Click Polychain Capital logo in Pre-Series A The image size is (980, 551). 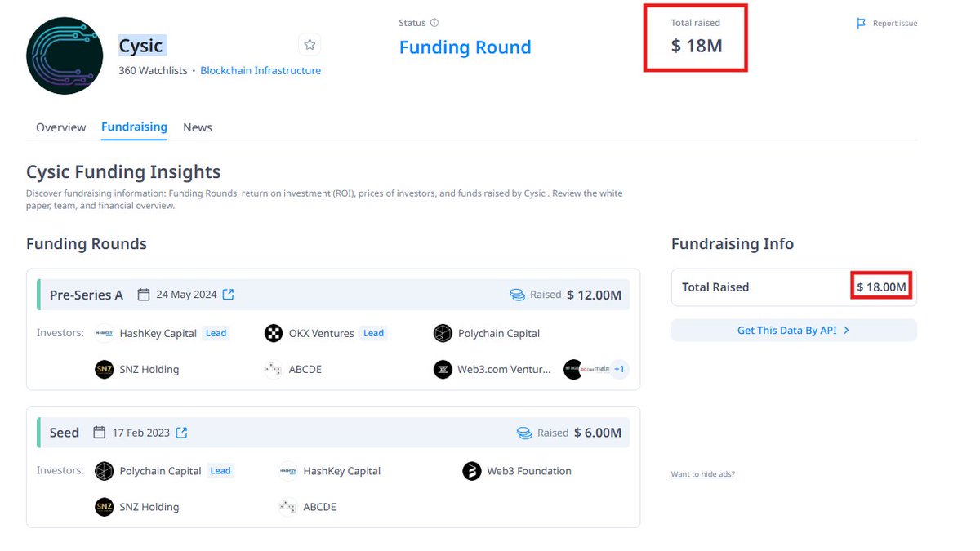click(443, 333)
